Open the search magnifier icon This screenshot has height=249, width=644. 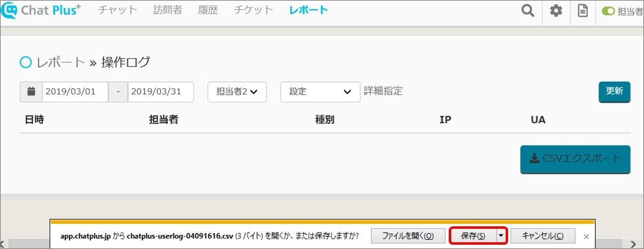pyautogui.click(x=527, y=10)
